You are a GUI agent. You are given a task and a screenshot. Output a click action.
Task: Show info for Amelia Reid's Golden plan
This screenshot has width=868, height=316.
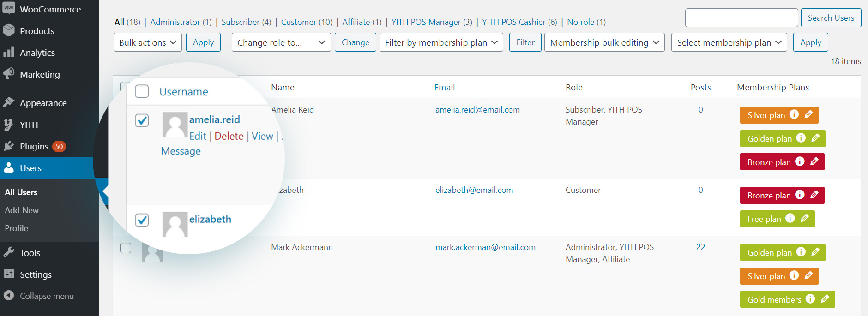801,138
